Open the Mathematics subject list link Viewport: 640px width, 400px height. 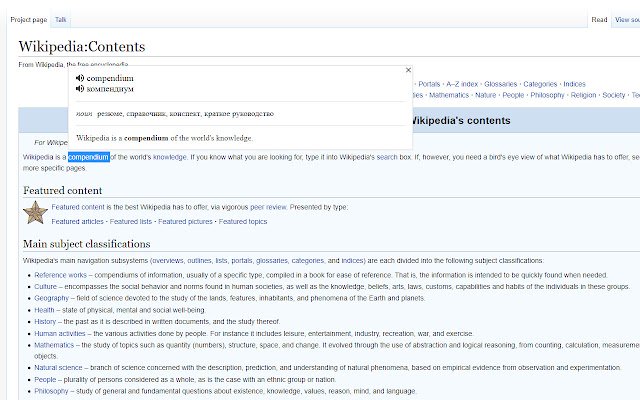54,345
